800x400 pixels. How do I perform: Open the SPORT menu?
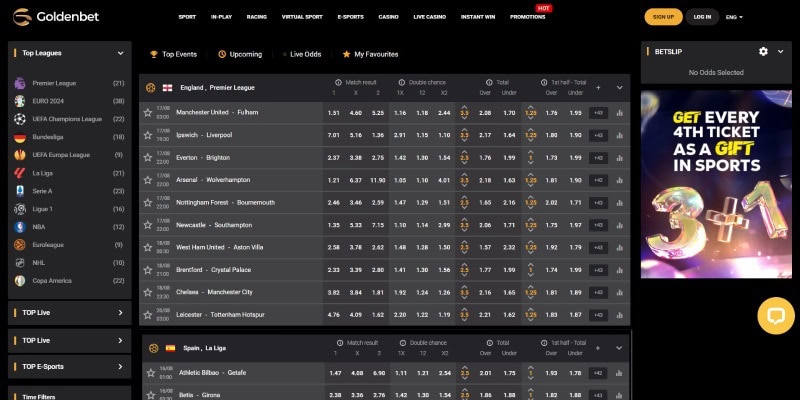coord(187,17)
